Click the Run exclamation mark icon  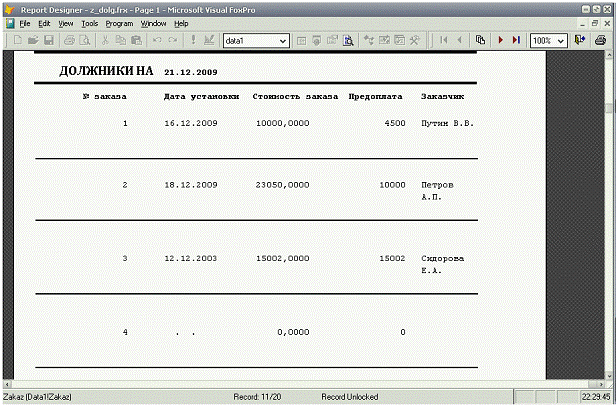tap(192, 40)
